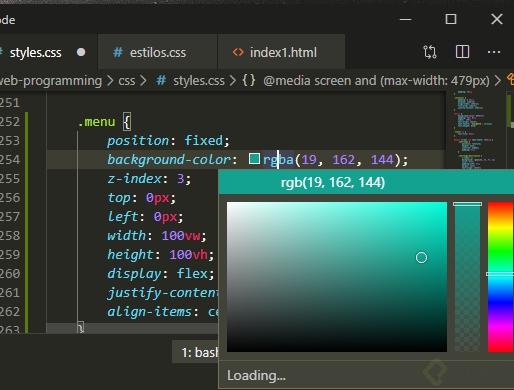Open the web-programming breadcrumb folder
Viewport: 514px width, 390px height.
[x=51, y=81]
